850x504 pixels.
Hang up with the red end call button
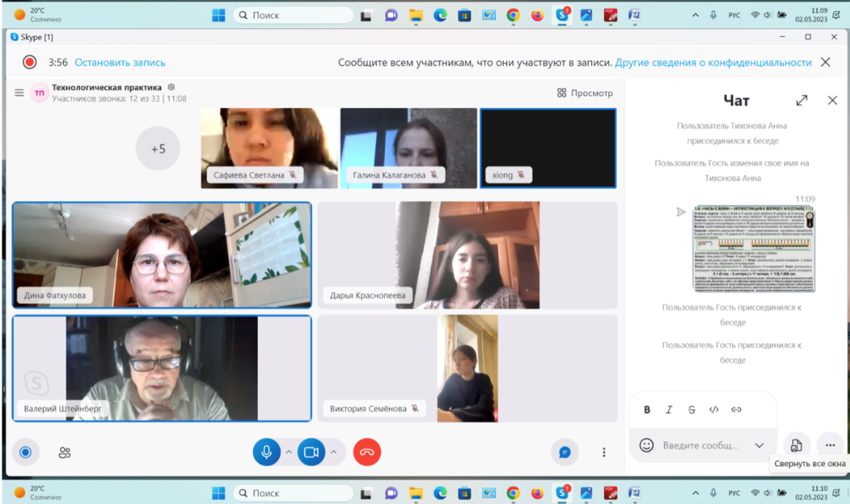click(x=367, y=452)
